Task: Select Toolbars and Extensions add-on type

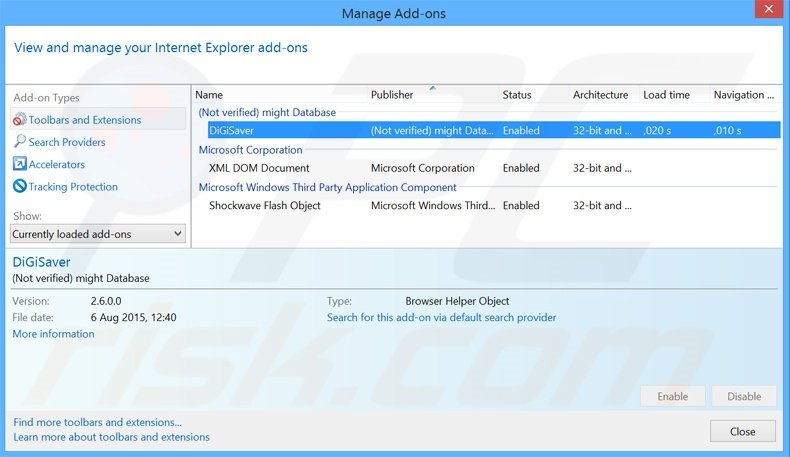Action: (x=98, y=120)
